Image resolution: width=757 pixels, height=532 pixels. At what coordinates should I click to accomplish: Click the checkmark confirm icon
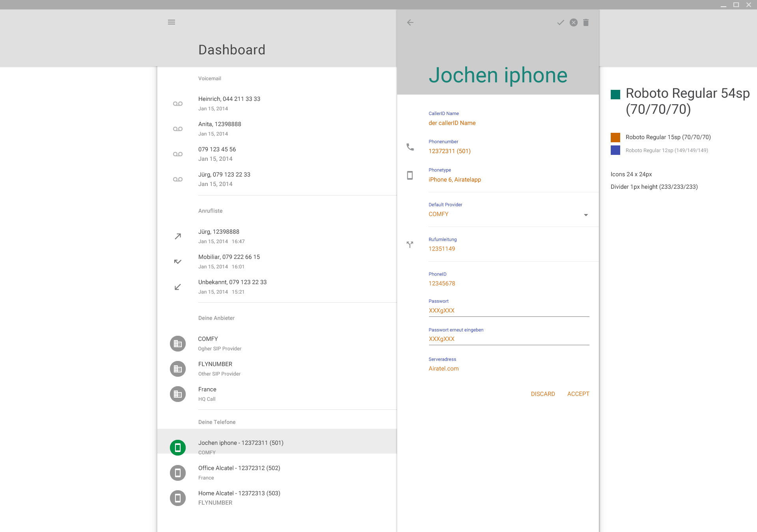click(x=560, y=22)
